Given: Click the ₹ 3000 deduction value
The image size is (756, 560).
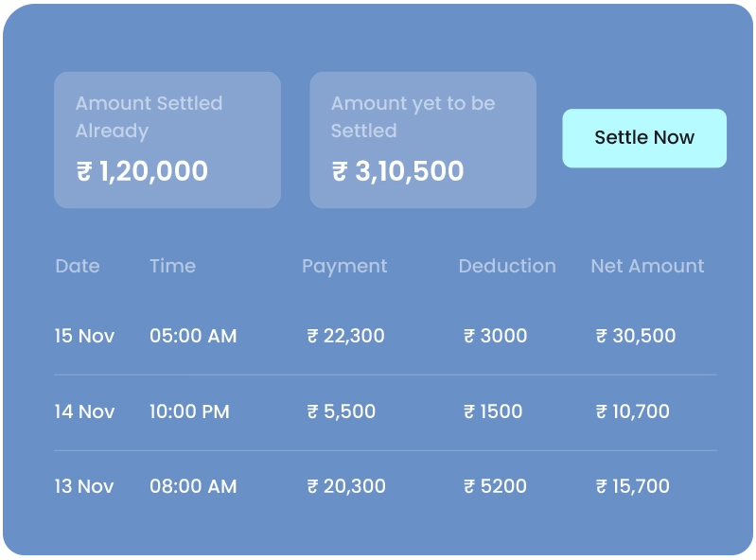Looking at the screenshot, I should click(x=495, y=336).
